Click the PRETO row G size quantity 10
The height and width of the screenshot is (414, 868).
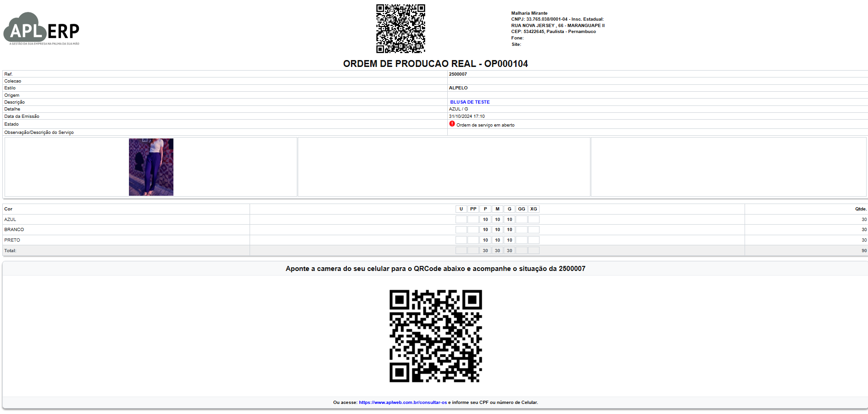coord(509,240)
